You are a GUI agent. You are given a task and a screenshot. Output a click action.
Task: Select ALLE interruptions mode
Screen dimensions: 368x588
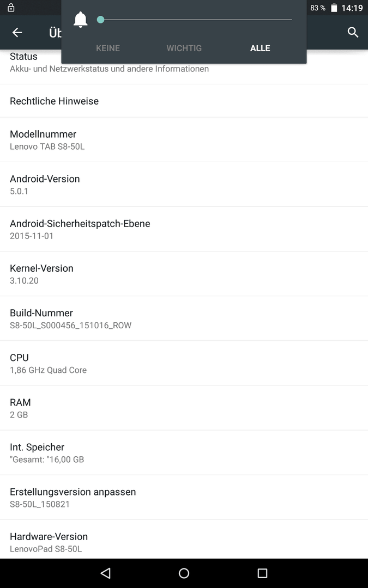click(x=260, y=48)
